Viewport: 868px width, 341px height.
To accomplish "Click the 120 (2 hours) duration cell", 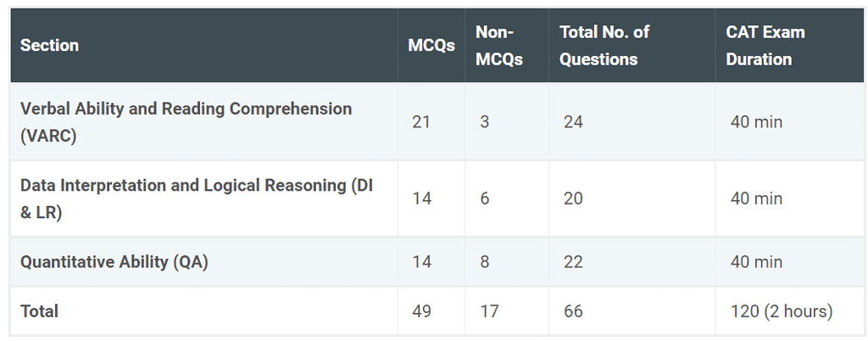I will (x=782, y=311).
